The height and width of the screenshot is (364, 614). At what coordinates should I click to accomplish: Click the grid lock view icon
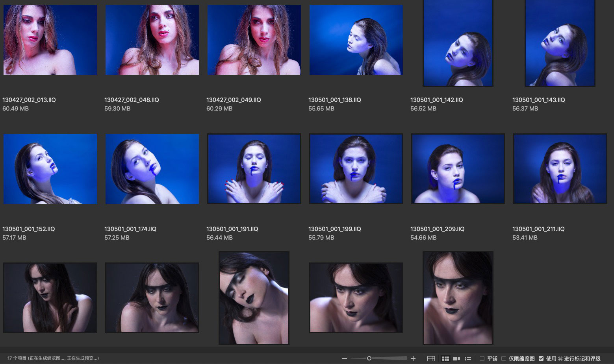pos(431,358)
